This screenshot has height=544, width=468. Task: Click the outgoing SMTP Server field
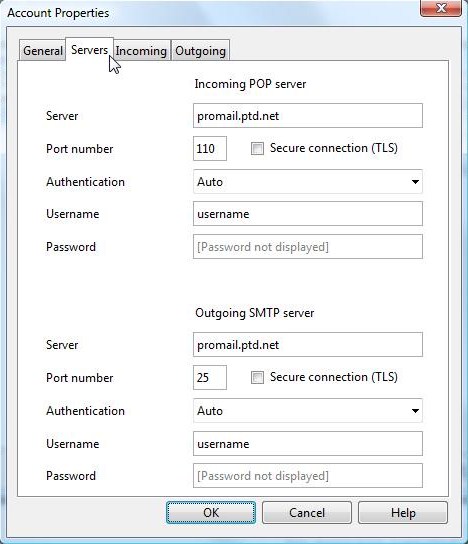click(x=308, y=345)
